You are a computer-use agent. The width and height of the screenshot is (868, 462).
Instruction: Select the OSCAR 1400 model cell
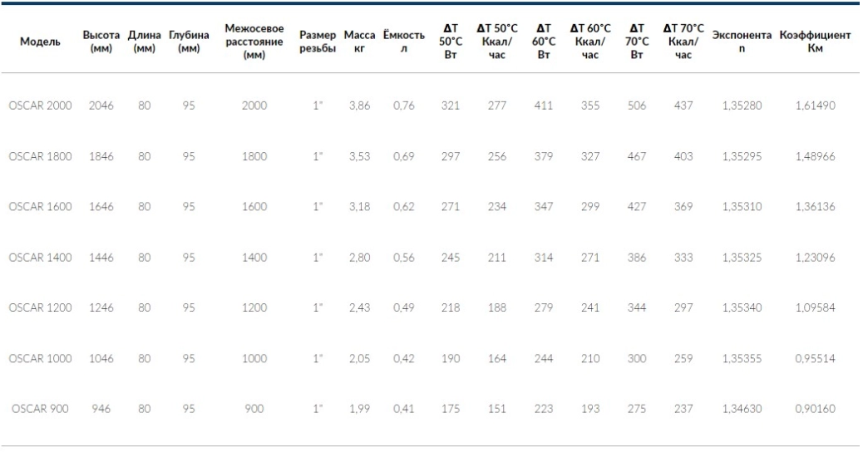tap(40, 258)
